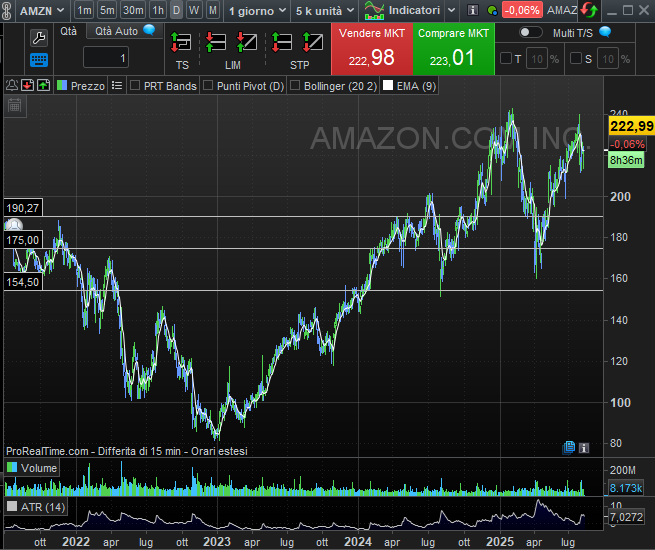Enable the S percentage checkbox
The width and height of the screenshot is (655, 550).
(x=576, y=58)
